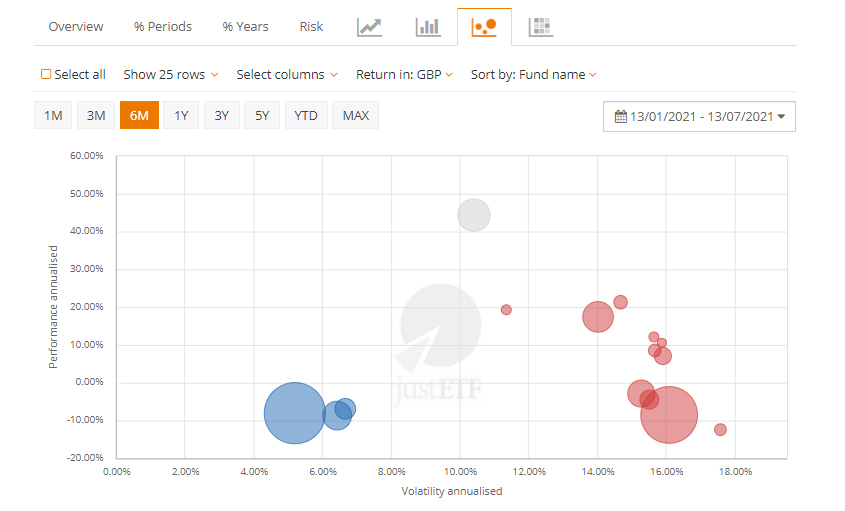Switch the time range to YTD
This screenshot has height=511, width=845.
pyautogui.click(x=306, y=116)
